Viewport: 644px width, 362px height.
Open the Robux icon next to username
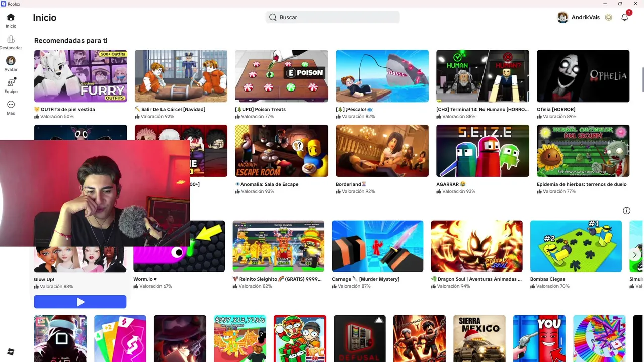(x=608, y=17)
